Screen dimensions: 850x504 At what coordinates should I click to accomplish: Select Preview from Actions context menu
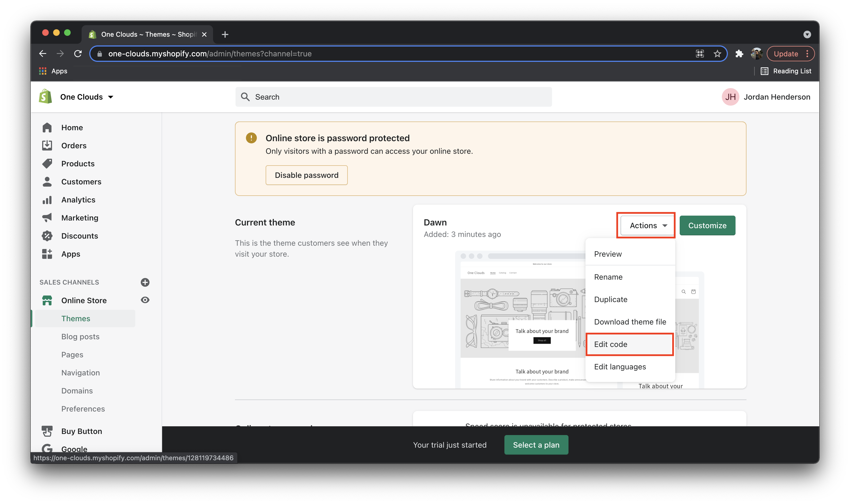pyautogui.click(x=607, y=253)
